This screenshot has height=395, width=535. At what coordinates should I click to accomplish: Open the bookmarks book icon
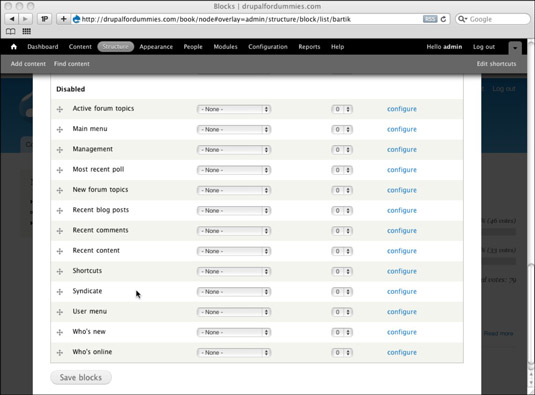click(11, 31)
